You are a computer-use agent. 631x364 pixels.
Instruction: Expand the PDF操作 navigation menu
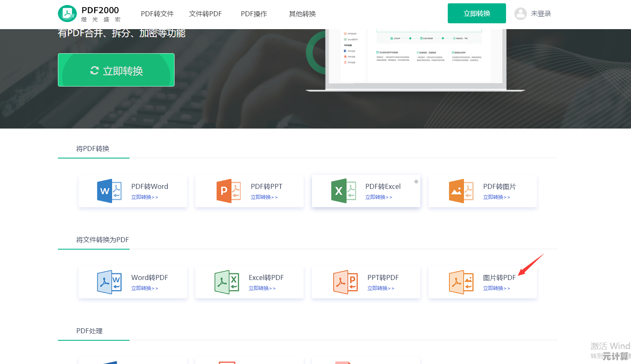point(254,14)
